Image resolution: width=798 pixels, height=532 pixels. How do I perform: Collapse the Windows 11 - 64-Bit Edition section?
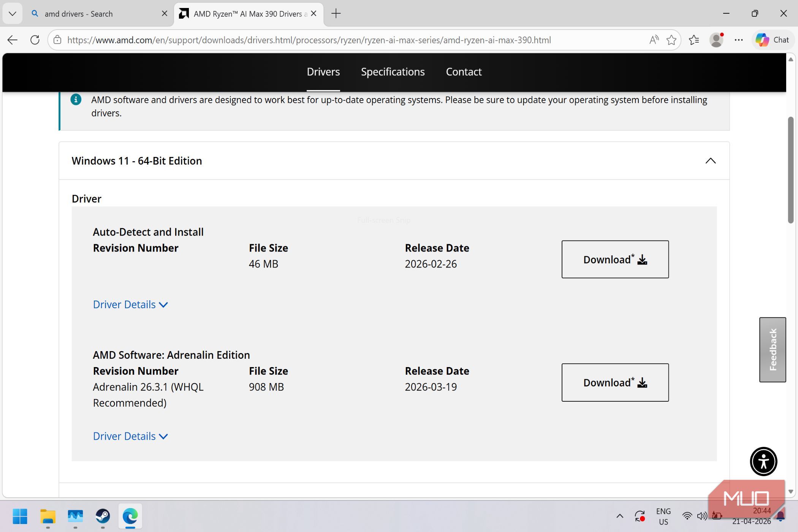click(710, 161)
